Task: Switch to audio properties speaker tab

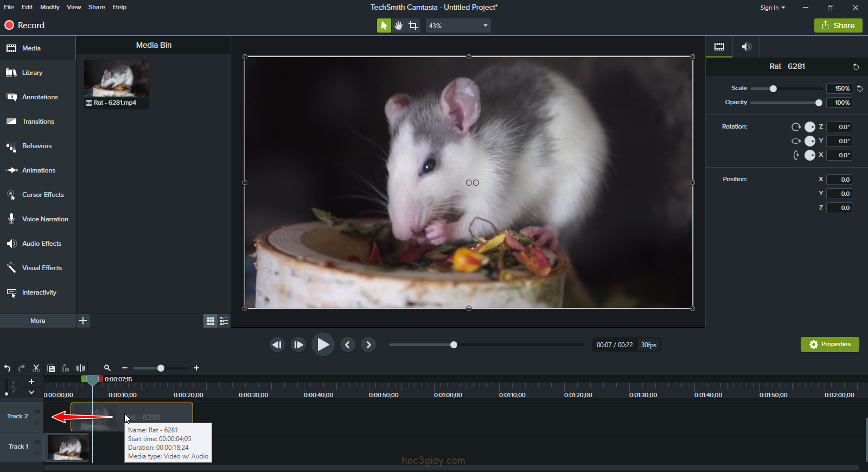Action: click(746, 47)
